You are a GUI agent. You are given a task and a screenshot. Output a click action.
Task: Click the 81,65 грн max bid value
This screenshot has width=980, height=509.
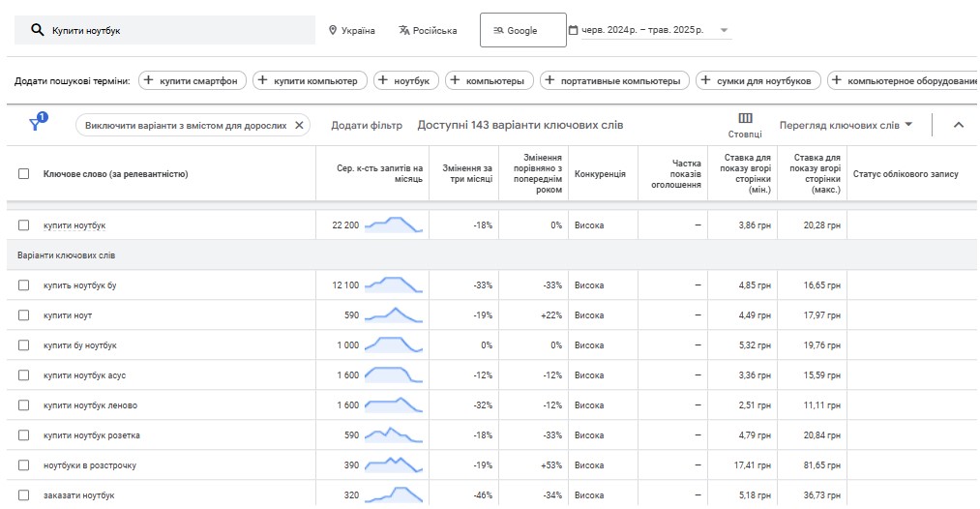pyautogui.click(x=822, y=465)
